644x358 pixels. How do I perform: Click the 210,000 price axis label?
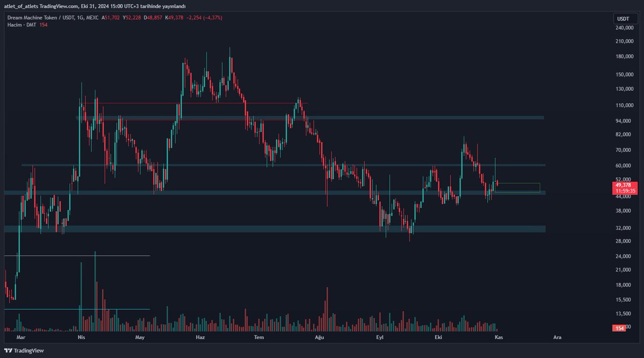[625, 41]
